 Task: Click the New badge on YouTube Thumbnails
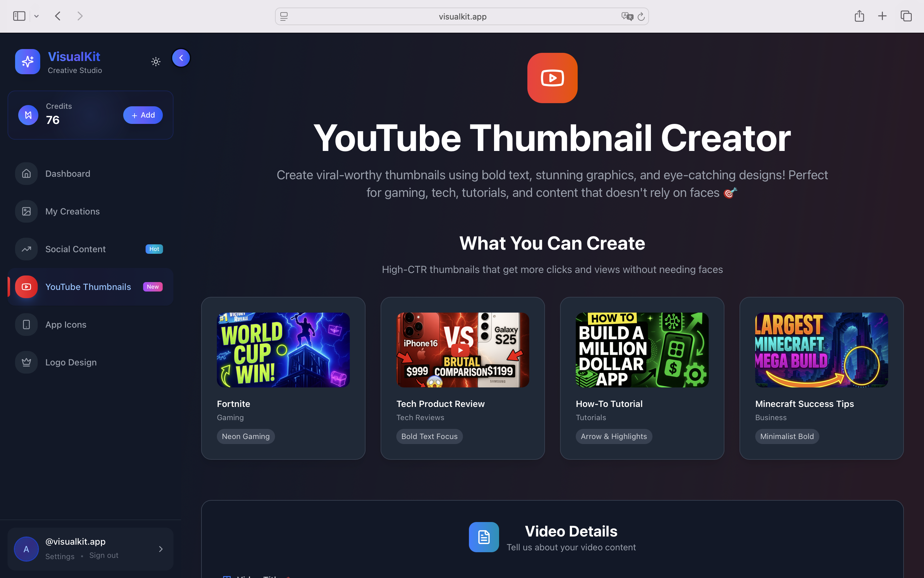pos(153,287)
